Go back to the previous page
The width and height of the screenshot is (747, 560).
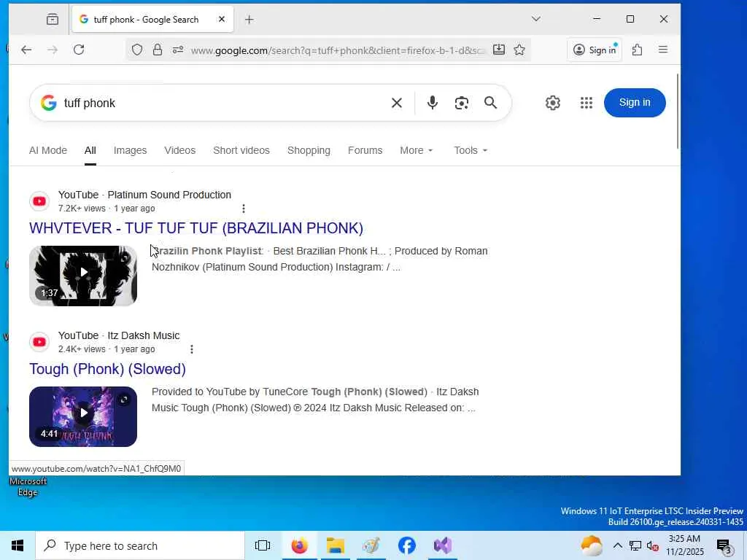26,50
